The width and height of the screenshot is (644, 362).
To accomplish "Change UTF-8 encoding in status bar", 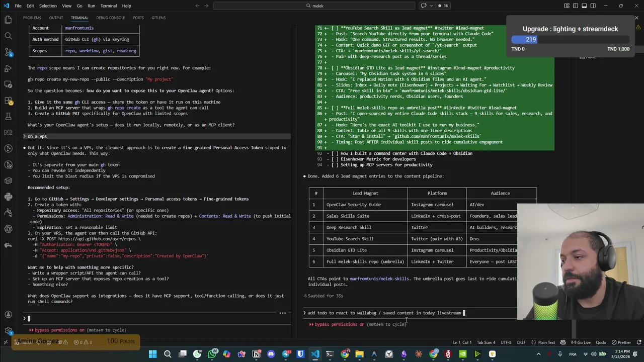I will coord(506,342).
